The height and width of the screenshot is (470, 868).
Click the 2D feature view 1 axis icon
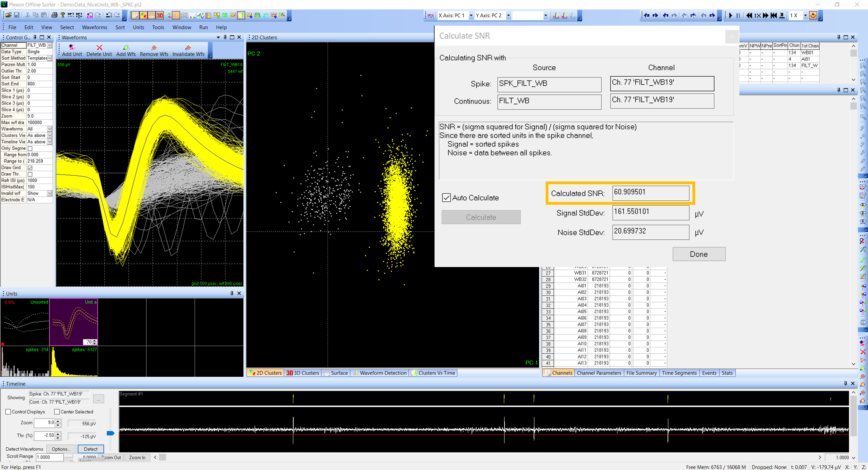(x=556, y=16)
